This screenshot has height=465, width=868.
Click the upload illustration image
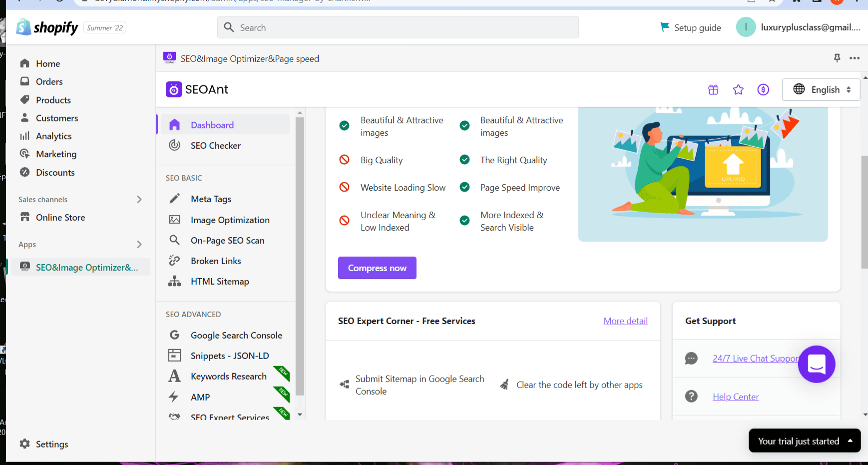(703, 174)
